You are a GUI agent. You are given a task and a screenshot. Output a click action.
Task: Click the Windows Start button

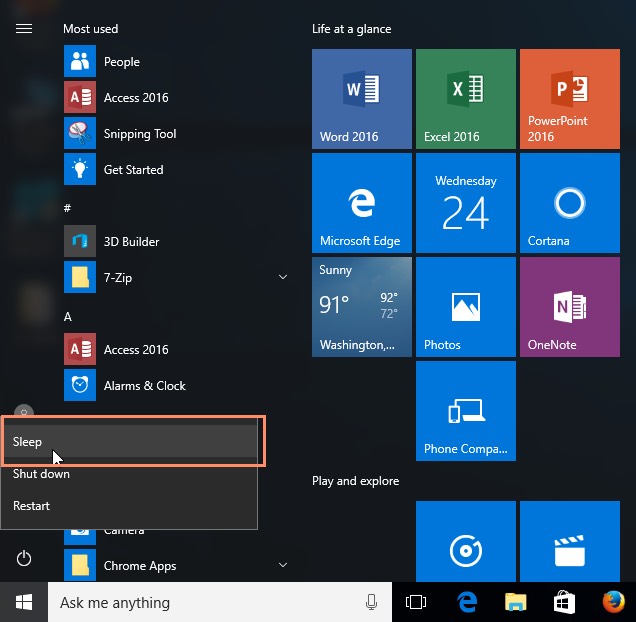(24, 602)
